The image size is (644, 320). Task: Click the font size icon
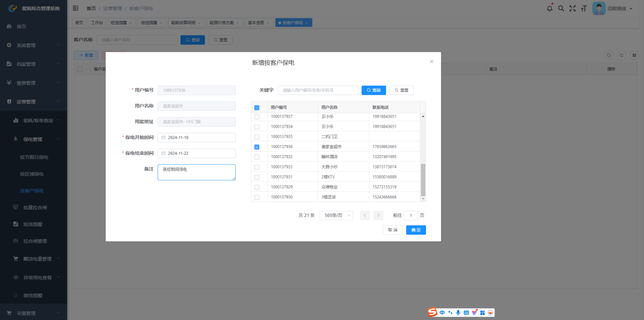[x=584, y=9]
